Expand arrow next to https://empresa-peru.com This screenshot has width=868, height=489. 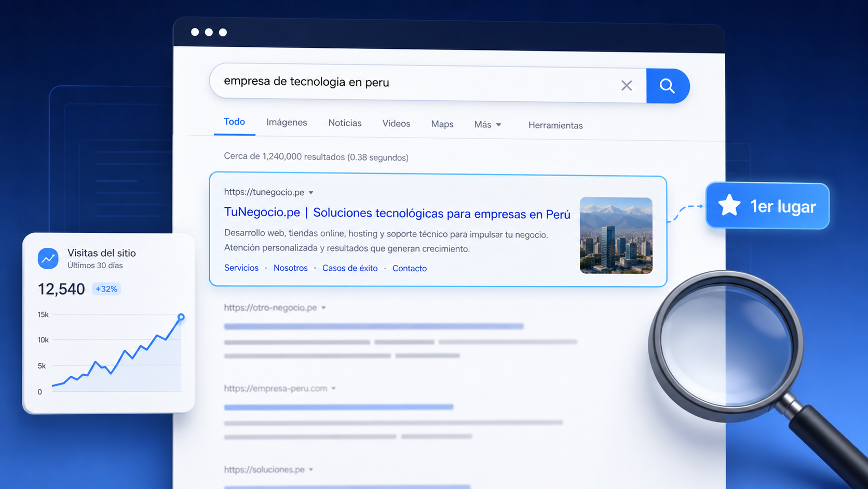tap(334, 389)
